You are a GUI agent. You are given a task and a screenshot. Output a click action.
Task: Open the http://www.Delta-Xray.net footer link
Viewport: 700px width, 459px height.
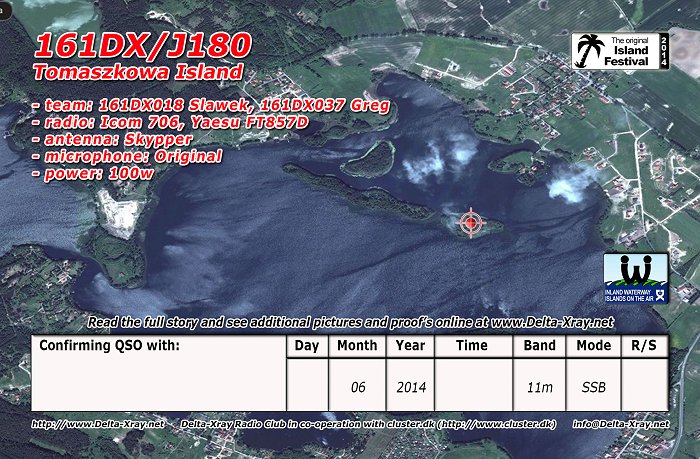[98, 424]
